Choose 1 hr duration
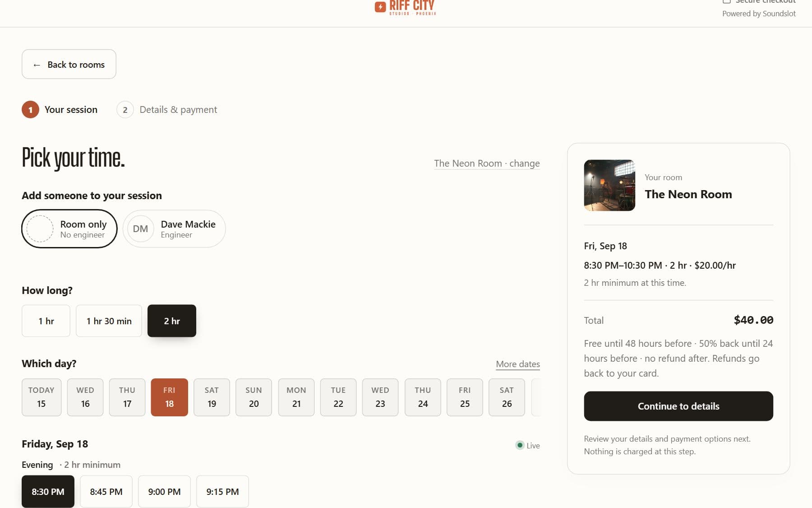Screen dimensions: 812x508 (46, 321)
